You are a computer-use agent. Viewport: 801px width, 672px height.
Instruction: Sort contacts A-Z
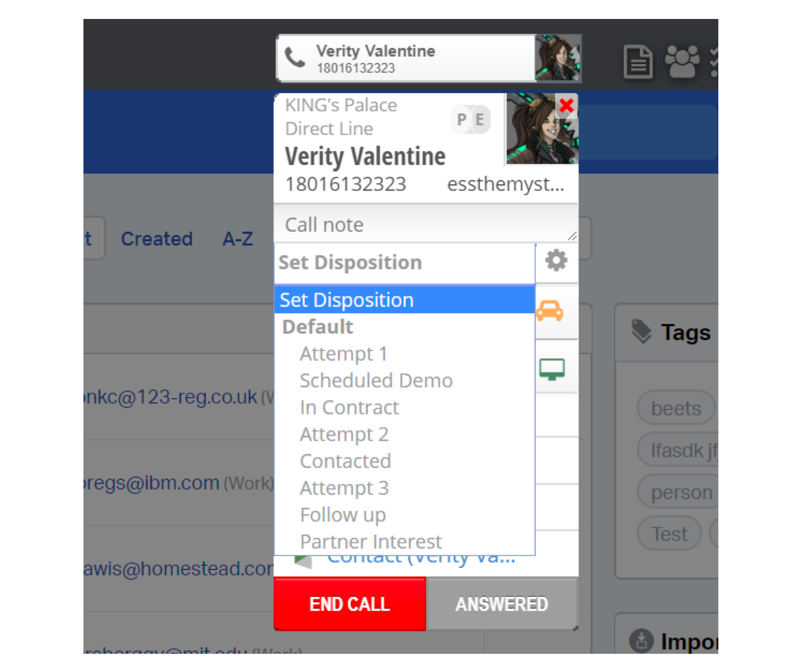click(x=238, y=239)
